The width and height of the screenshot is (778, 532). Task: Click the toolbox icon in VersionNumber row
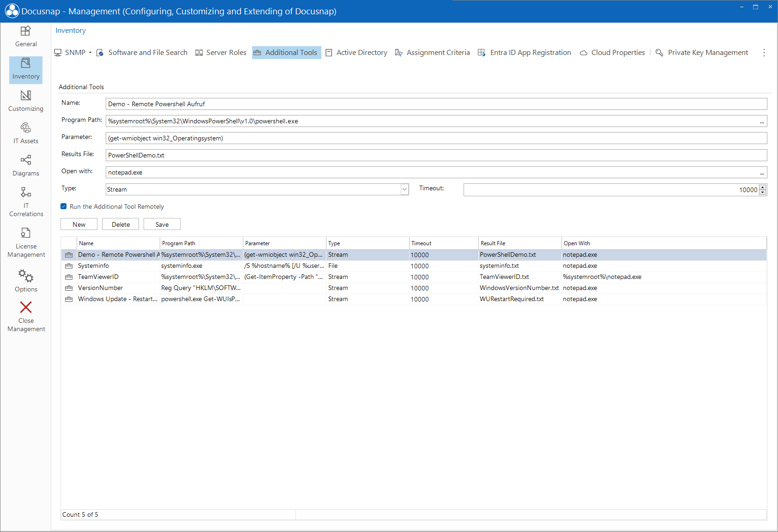(69, 288)
